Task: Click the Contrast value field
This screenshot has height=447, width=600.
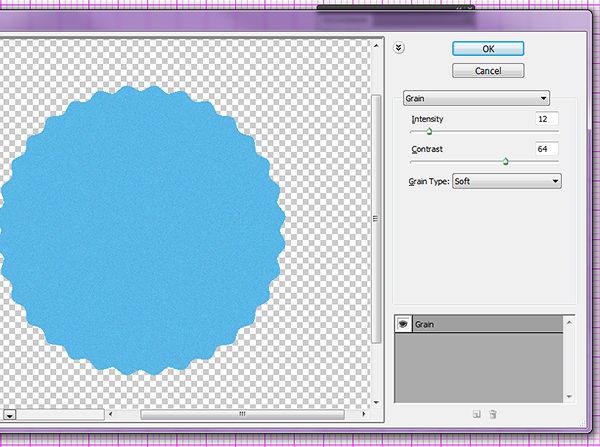Action: coord(547,149)
